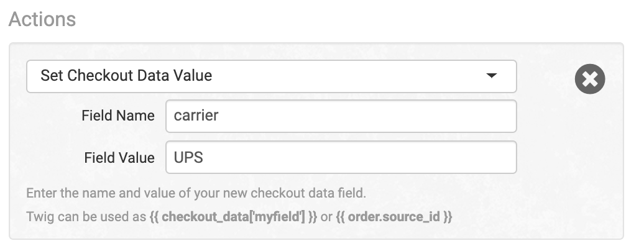Click the word 'or' between Twig examples
The height and width of the screenshot is (251, 644).
pyautogui.click(x=326, y=217)
